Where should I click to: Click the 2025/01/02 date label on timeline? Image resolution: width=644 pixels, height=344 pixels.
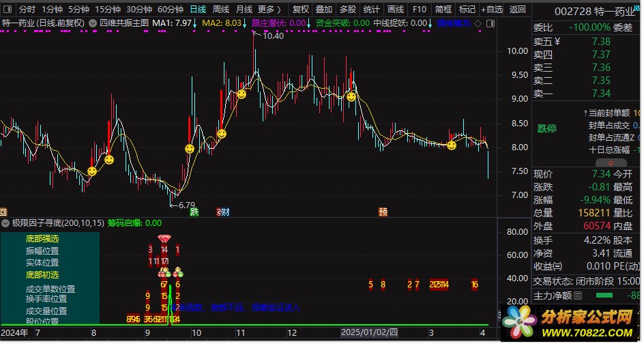(368, 332)
